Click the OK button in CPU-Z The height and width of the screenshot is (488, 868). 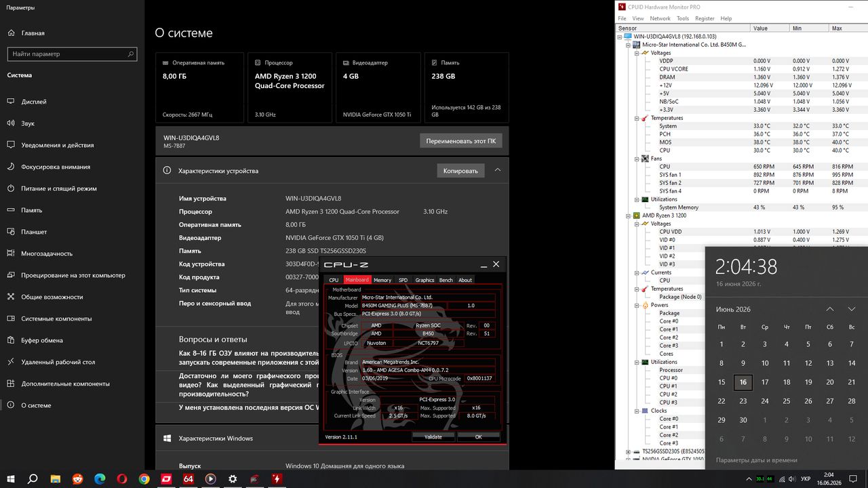tap(478, 437)
